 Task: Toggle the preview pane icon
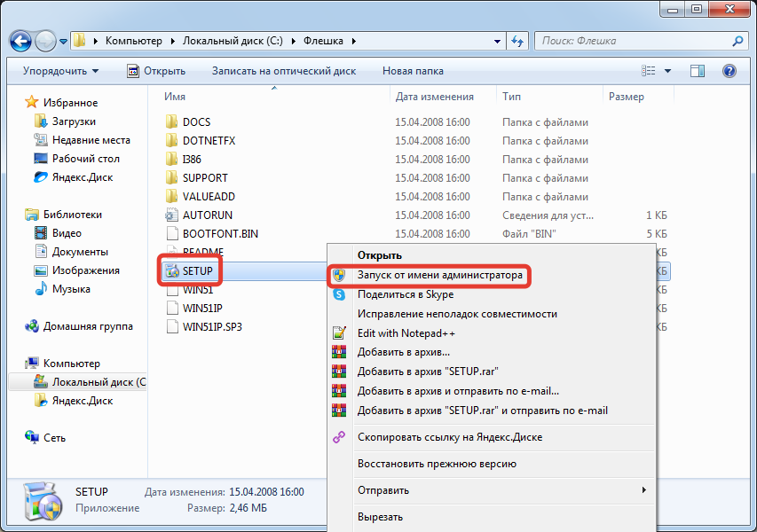coord(698,71)
